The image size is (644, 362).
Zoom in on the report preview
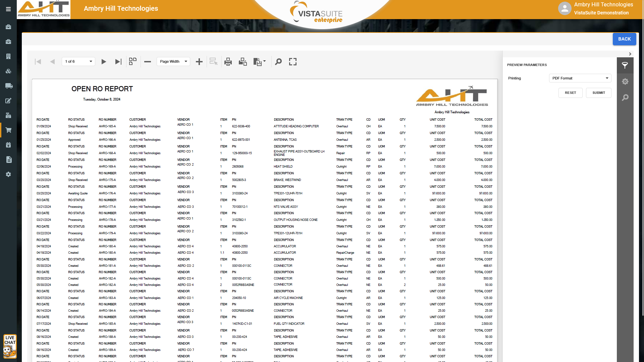click(x=199, y=62)
